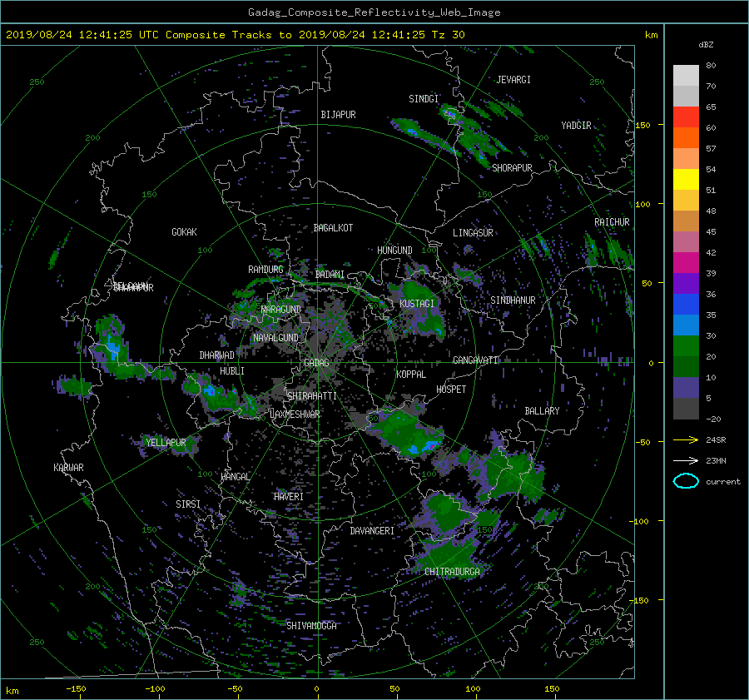Pick the orange 57–60 dBZ swatch

[x=686, y=138]
